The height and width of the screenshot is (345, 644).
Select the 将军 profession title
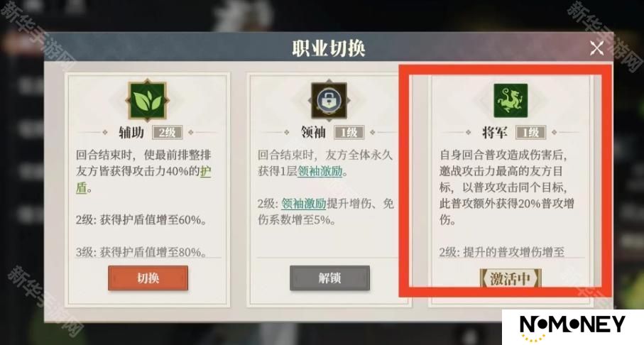coord(495,132)
